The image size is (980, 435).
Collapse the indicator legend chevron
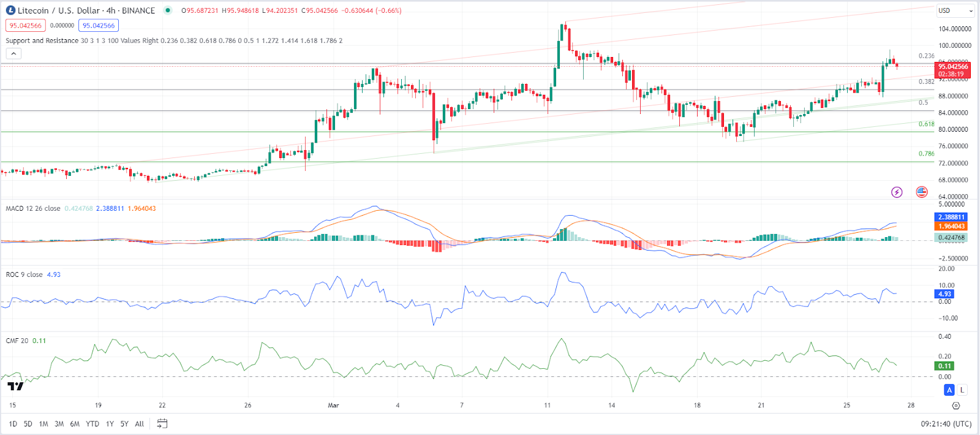point(13,53)
